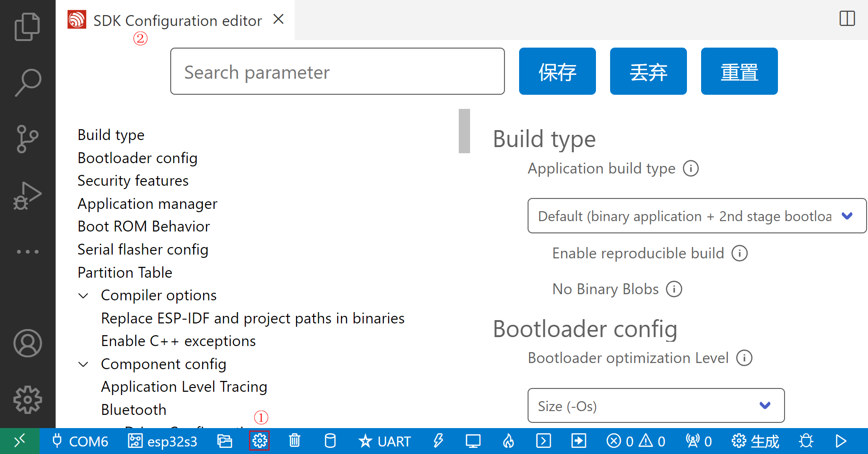Screen dimensions: 868x454
Task: Click info icon beside No Binary Blobs
Action: (x=674, y=289)
